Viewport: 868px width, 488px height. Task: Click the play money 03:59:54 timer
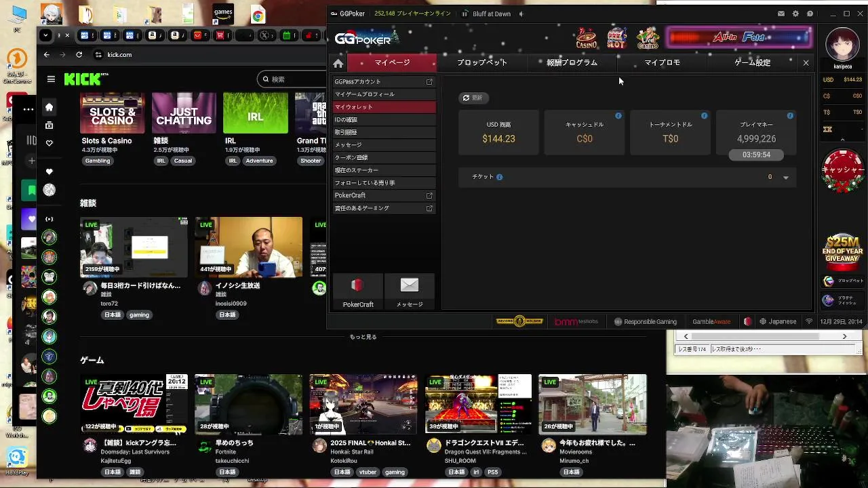pos(756,155)
